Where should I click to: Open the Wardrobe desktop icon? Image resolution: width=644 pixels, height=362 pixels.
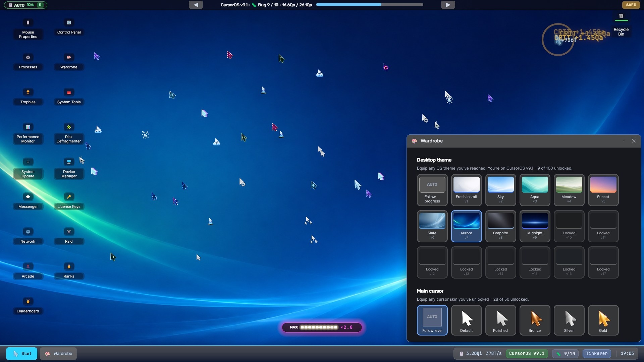click(69, 62)
